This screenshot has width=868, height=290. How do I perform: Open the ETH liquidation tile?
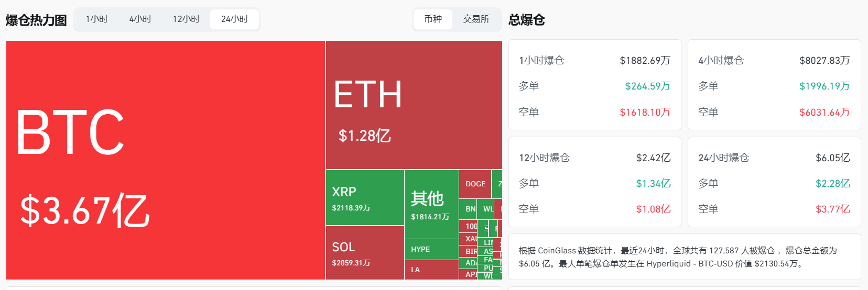[414, 105]
